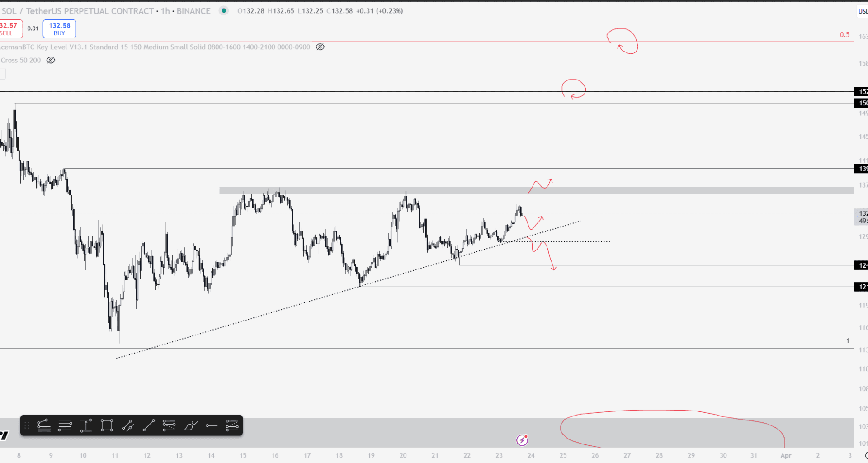Select the Cross 50 200 indicator label
Image resolution: width=868 pixels, height=463 pixels.
[21, 60]
